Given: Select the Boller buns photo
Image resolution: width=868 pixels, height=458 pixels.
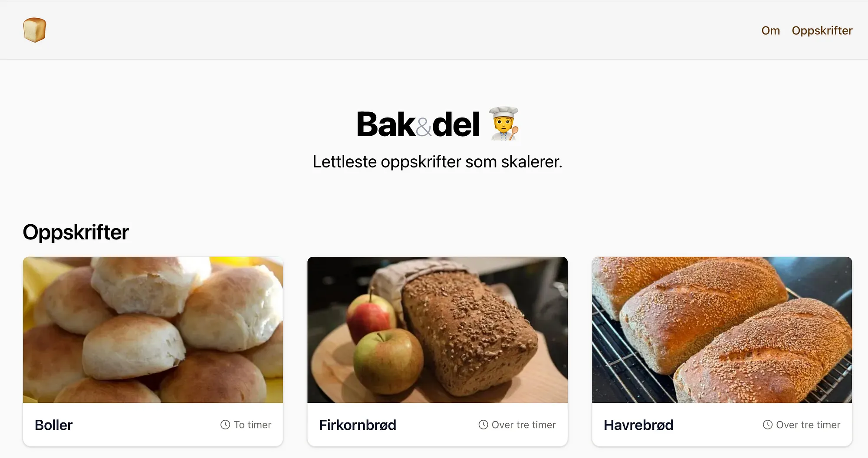Looking at the screenshot, I should point(153,330).
